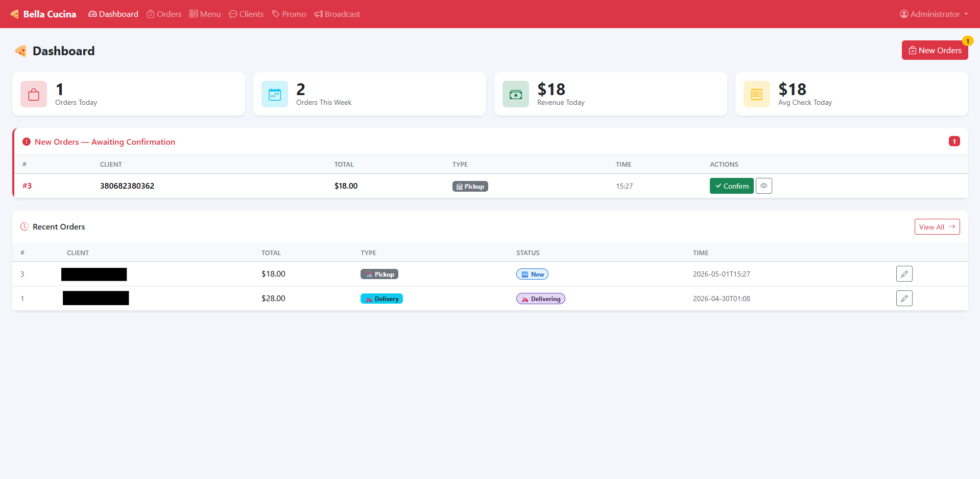Click the clock icon beside Recent Orders

[25, 226]
